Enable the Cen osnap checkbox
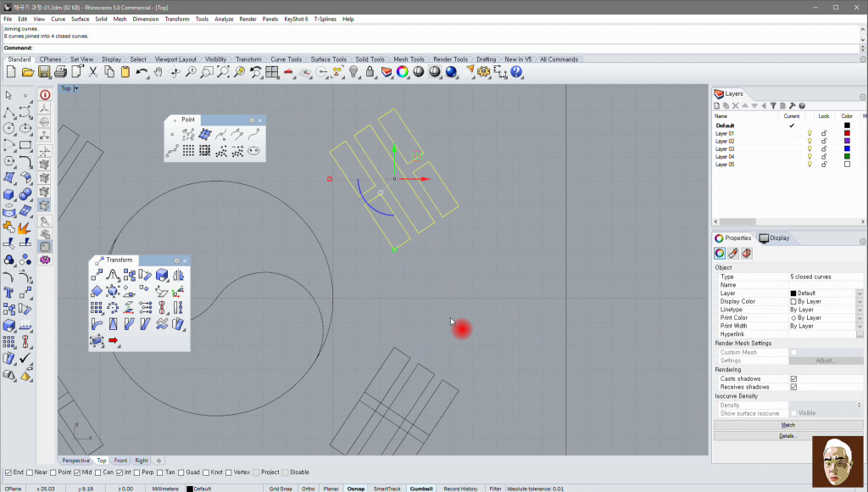 point(98,472)
